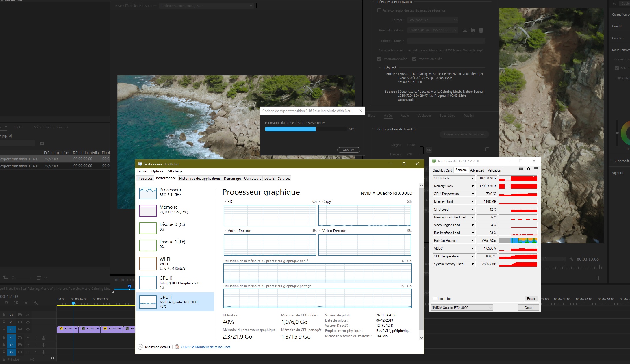
Task: Click the Reset button in GPU-Z
Action: [x=531, y=299]
